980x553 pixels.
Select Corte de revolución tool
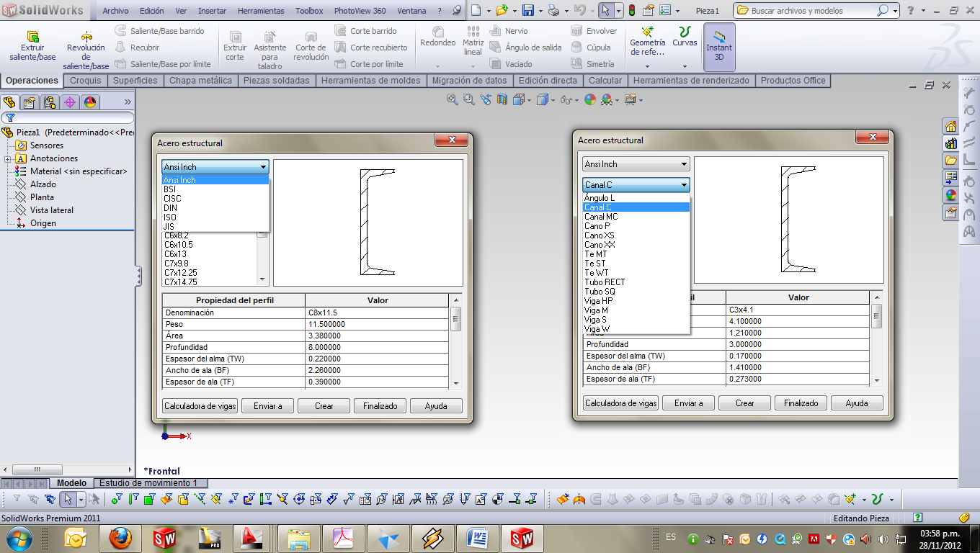[311, 46]
